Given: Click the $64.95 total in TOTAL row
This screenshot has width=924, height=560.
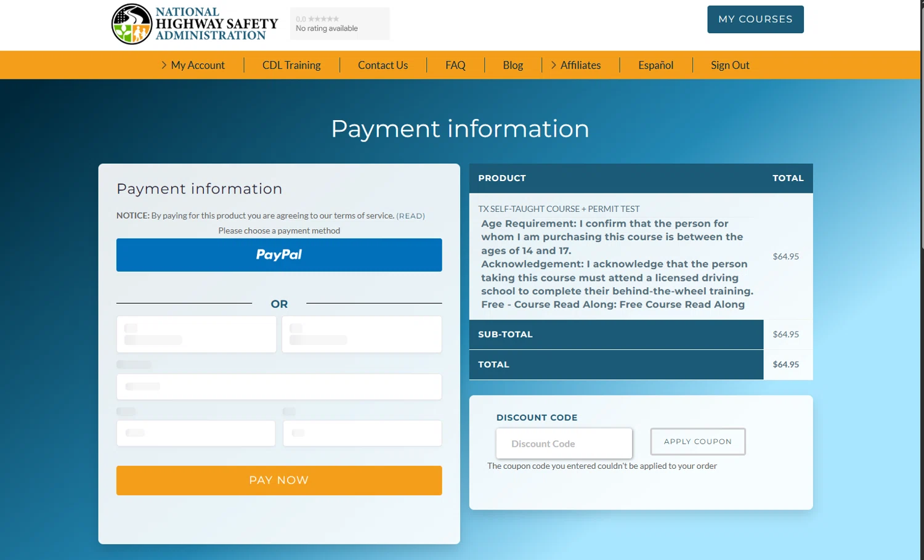Looking at the screenshot, I should [786, 365].
